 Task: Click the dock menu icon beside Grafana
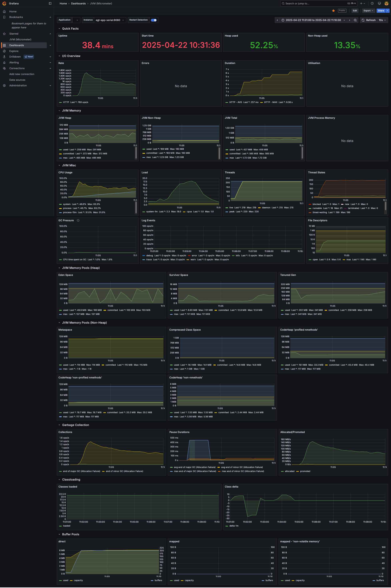coord(50,3)
